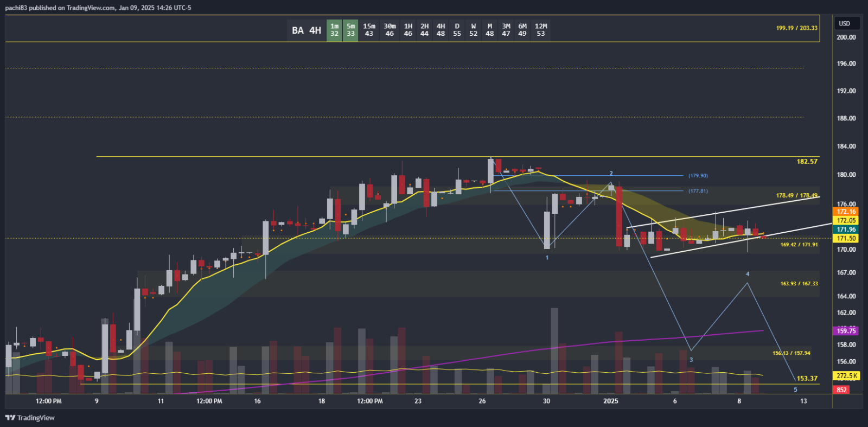Select the D 55 timeframe cell
868x427 pixels.
point(457,30)
